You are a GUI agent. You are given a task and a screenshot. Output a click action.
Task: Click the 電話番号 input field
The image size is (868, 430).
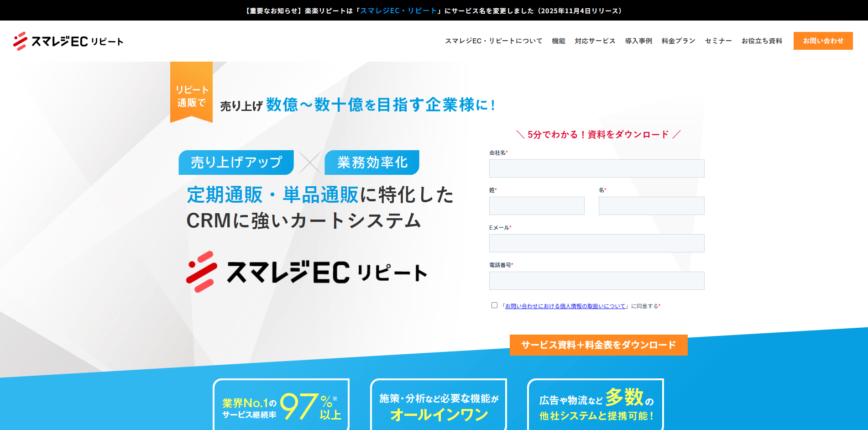point(596,281)
